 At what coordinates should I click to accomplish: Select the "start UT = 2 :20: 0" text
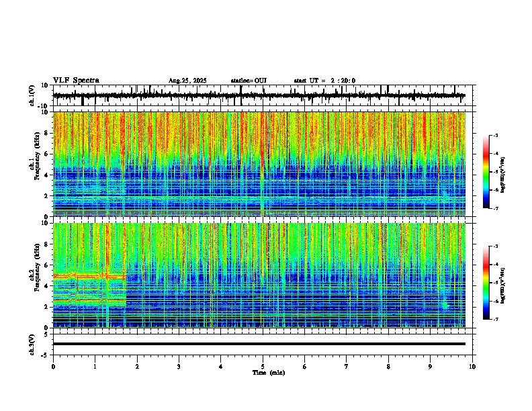tap(324, 81)
